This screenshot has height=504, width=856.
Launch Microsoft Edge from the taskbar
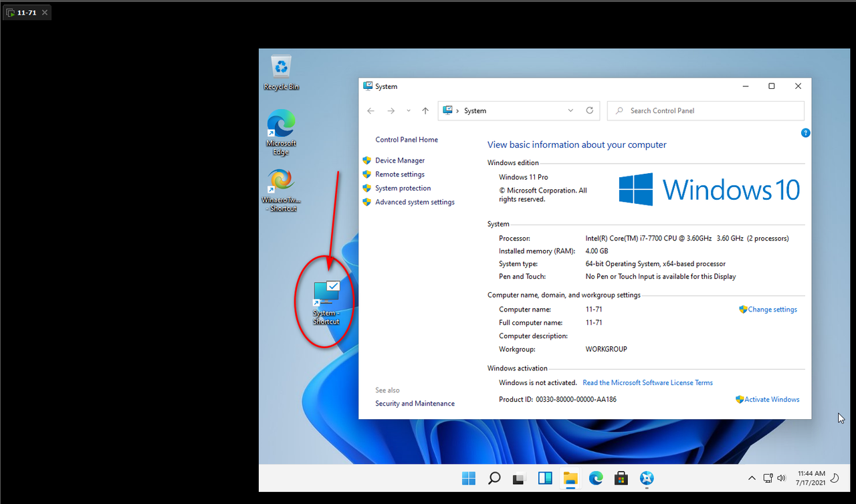coord(596,478)
